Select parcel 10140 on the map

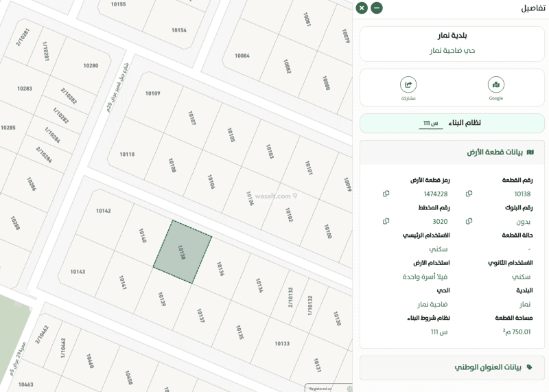(x=143, y=235)
